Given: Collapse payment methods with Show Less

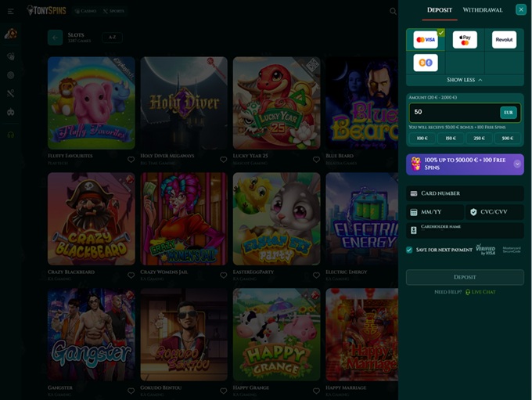Looking at the screenshot, I should click(465, 80).
